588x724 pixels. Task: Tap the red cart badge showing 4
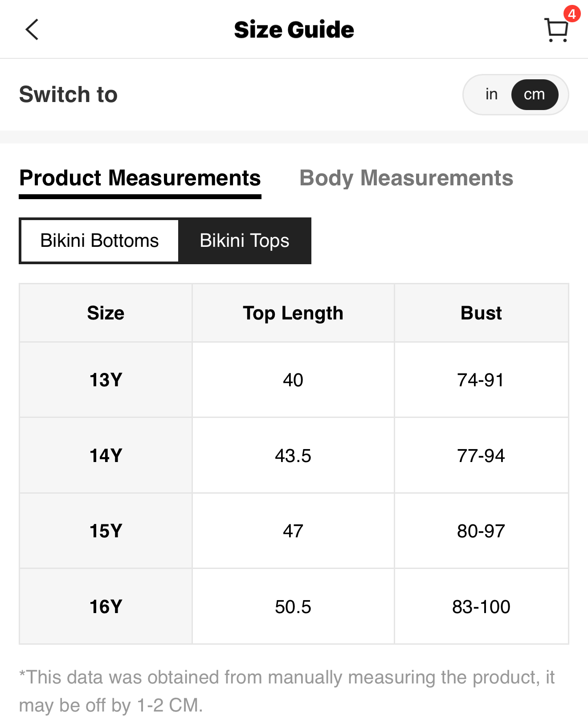coord(572,14)
